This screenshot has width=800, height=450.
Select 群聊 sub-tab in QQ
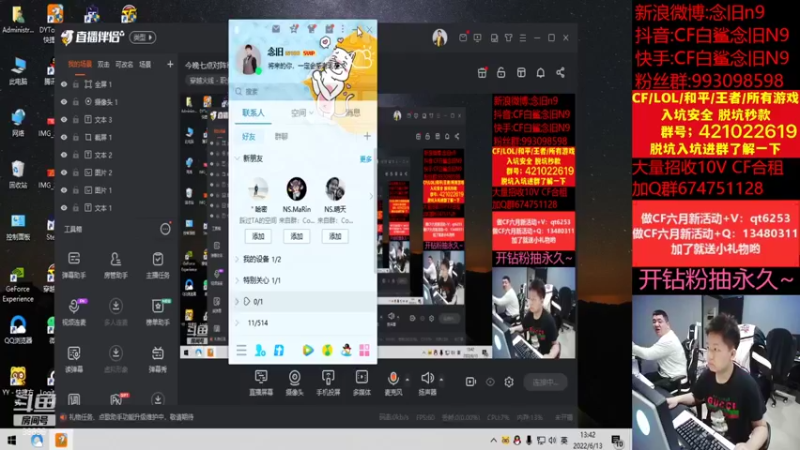coord(281,136)
